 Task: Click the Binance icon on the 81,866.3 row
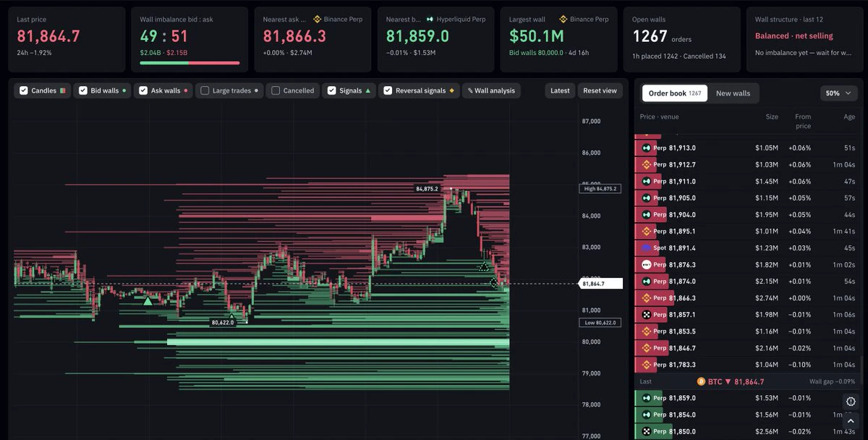647,297
